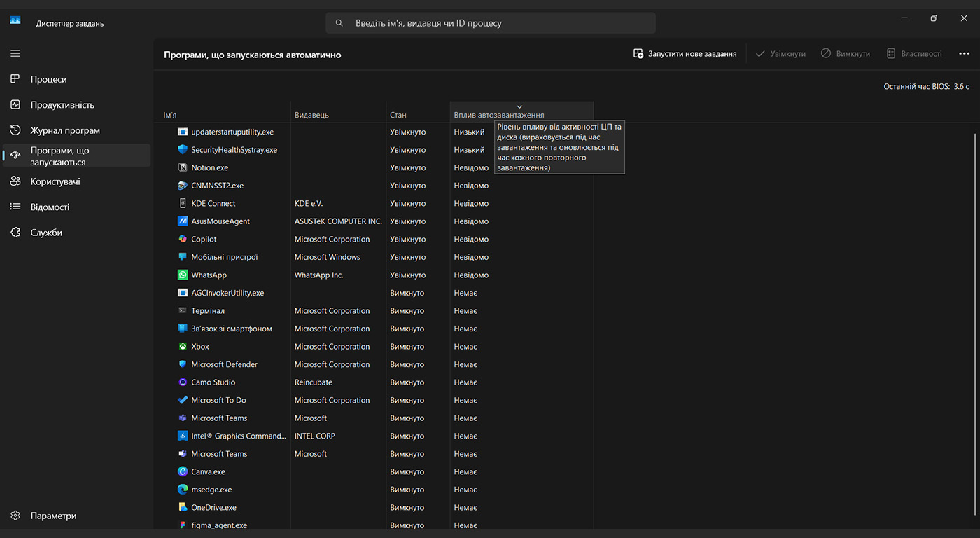Click the Мобільні пристрої icon

(183, 257)
